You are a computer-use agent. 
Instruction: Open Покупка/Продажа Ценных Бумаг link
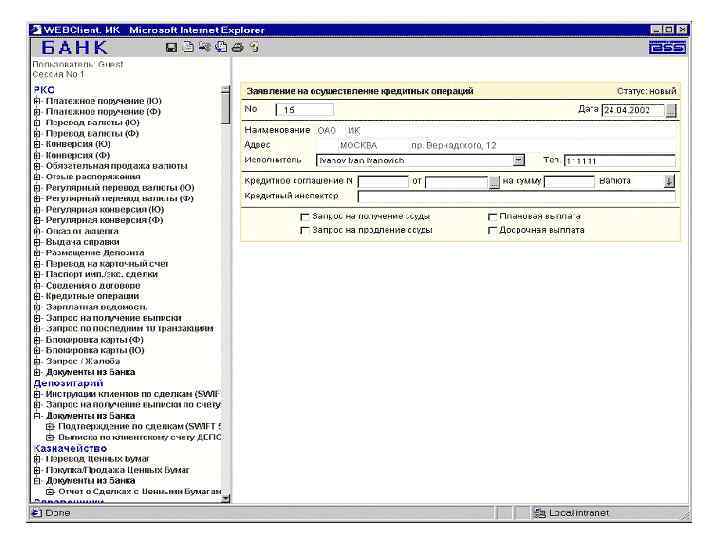coord(118,470)
